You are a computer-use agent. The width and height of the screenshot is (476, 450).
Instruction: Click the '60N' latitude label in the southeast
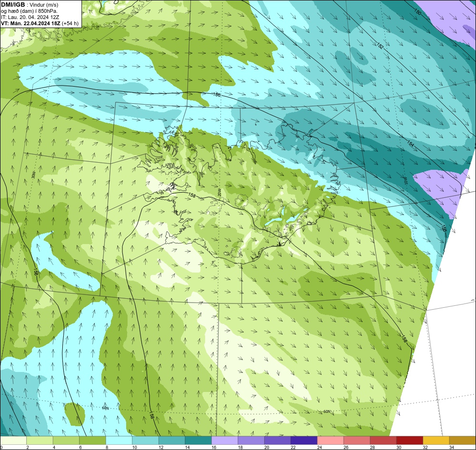[x=327, y=411]
